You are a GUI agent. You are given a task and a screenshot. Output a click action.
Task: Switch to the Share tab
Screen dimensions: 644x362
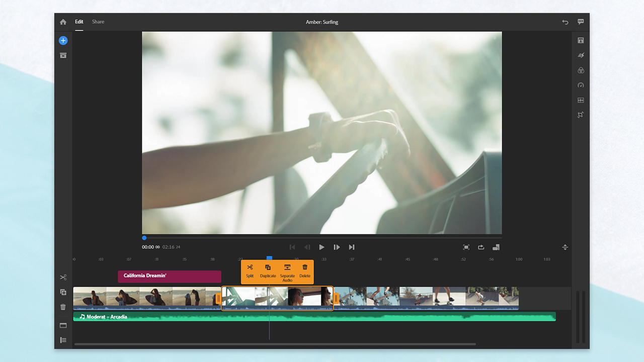pos(98,22)
